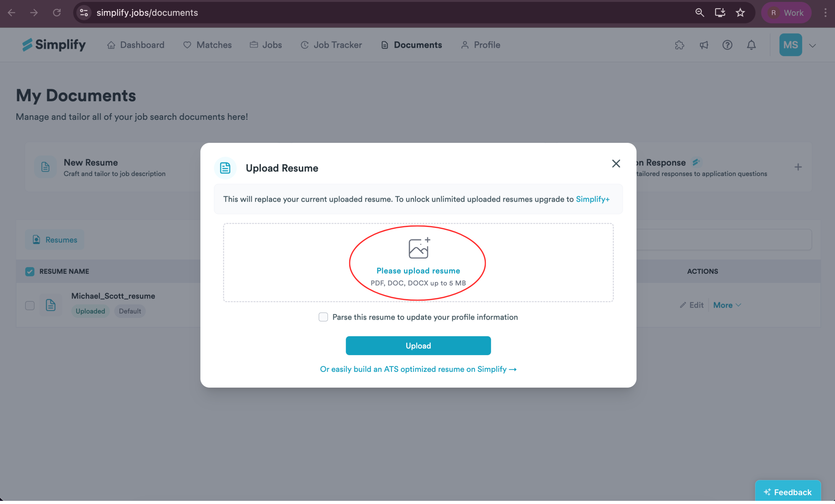Screen dimensions: 835x504
Task: Click the ACTIONS column header
Action: point(702,271)
